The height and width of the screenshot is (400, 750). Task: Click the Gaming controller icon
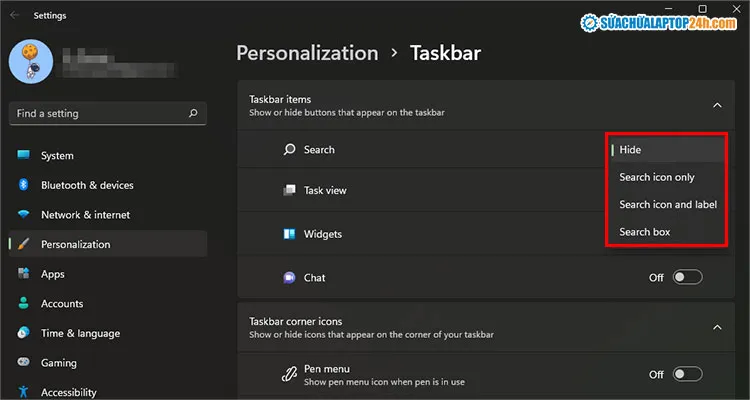click(22, 363)
